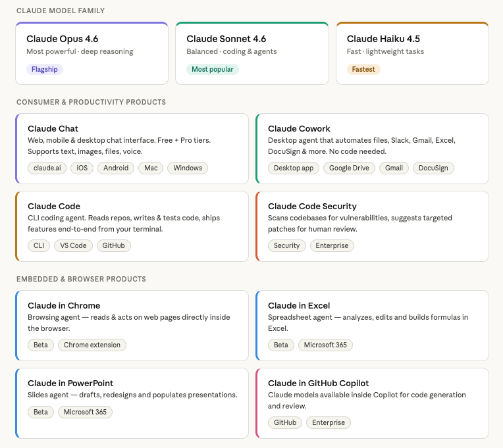Select the Google Drive tag
The width and height of the screenshot is (503, 448).
pos(349,168)
